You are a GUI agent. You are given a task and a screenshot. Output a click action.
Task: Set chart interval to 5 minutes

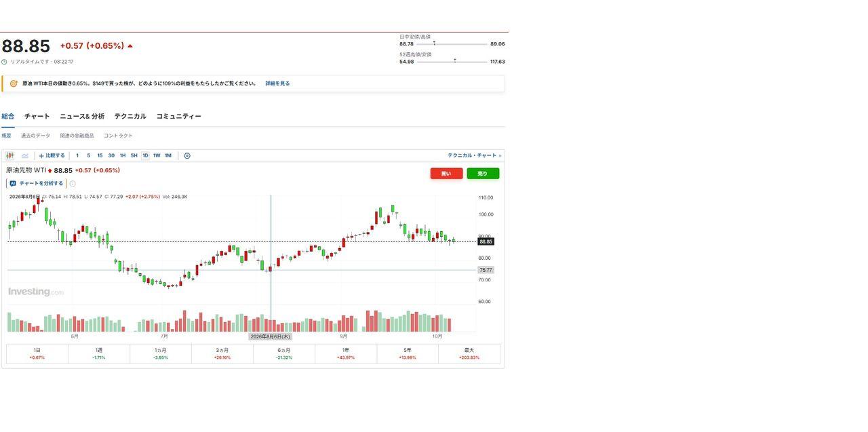(88, 156)
